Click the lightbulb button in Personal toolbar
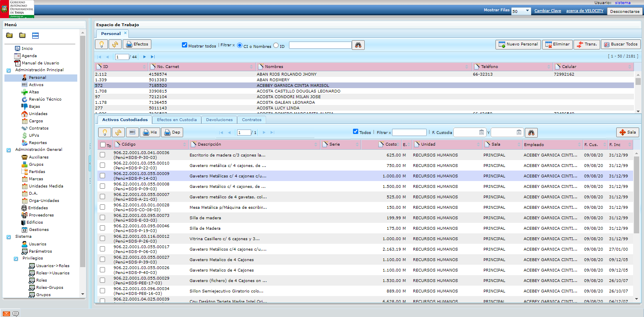Viewport: 644px width, 317px height. (101, 44)
